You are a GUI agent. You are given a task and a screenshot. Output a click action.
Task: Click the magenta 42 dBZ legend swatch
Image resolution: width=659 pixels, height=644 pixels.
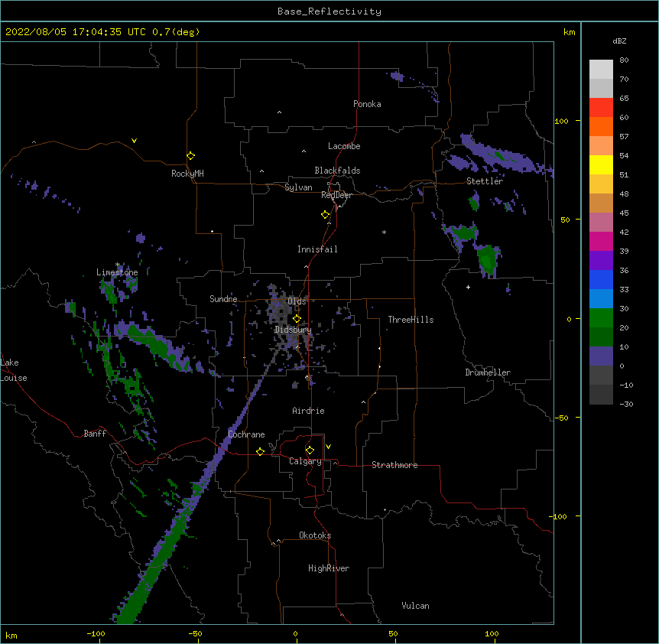coord(601,241)
